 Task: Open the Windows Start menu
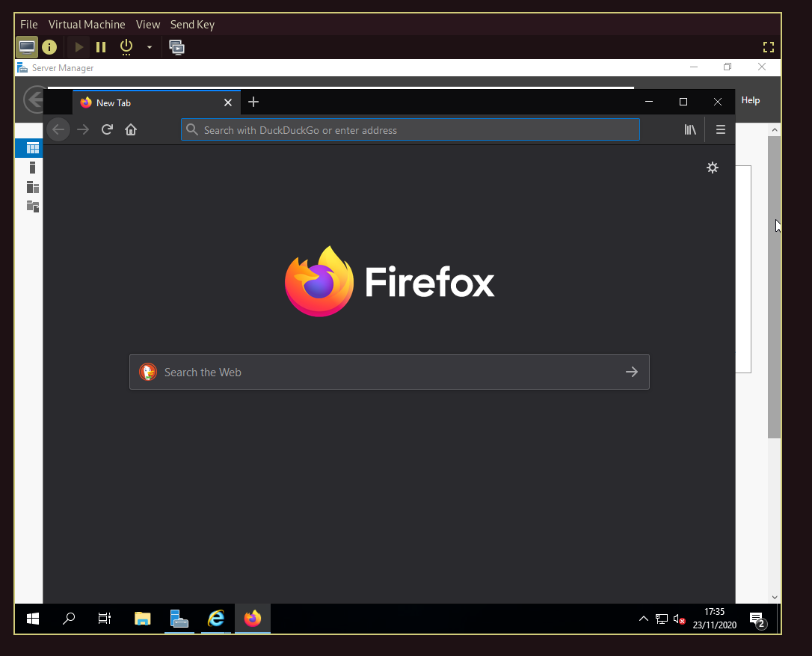pyautogui.click(x=33, y=618)
